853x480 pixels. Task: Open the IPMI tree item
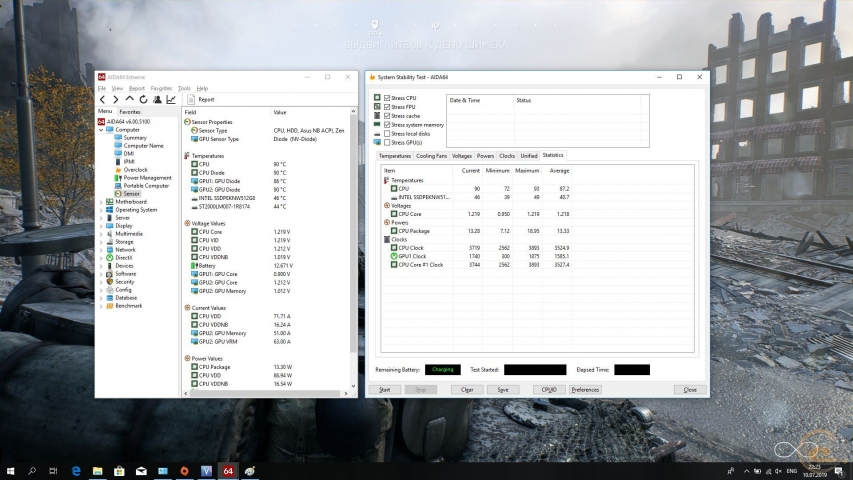pyautogui.click(x=128, y=162)
